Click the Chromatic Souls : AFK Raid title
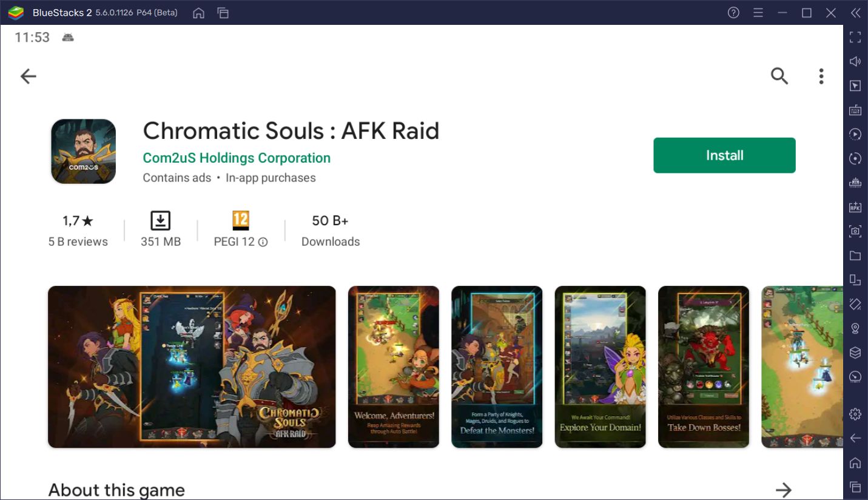Screen dimensions: 868x500 [x=291, y=130]
